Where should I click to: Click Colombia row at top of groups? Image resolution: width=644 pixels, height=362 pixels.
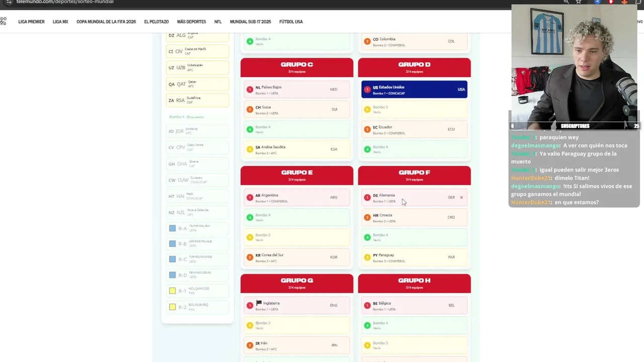pyautogui.click(x=414, y=41)
